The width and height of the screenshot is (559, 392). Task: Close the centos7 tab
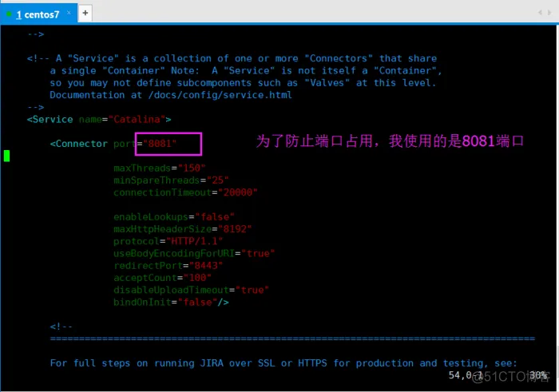69,13
